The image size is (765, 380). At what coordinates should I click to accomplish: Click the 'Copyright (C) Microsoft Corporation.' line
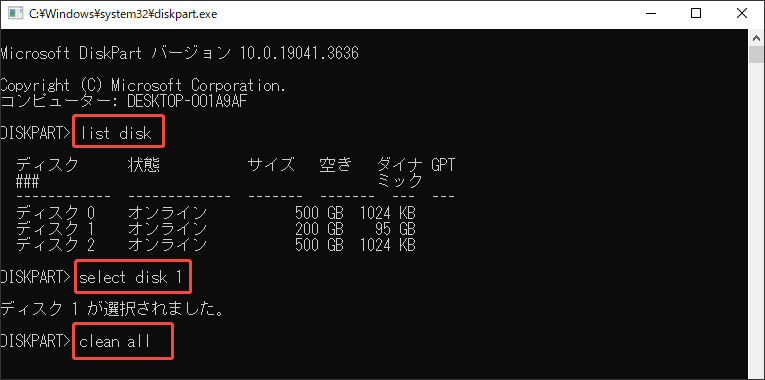tap(143, 85)
